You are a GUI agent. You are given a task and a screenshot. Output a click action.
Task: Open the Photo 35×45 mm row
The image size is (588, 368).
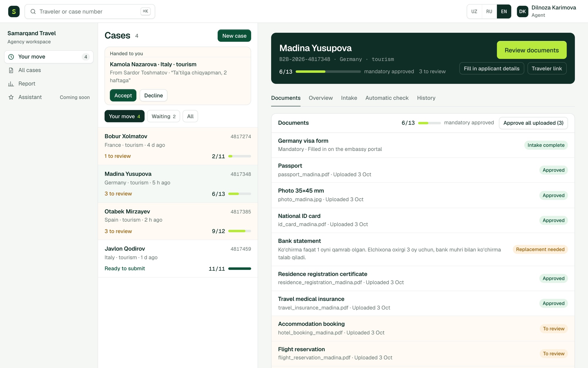[x=423, y=195]
